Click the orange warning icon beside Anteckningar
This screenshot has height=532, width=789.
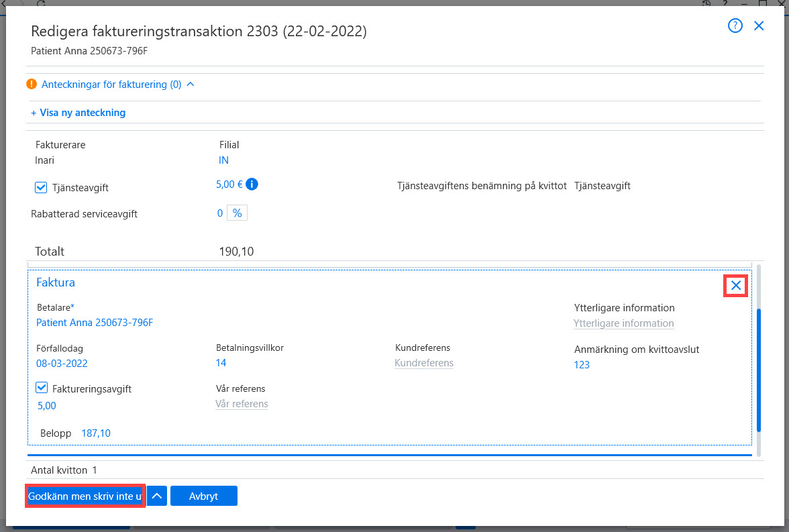pos(32,84)
